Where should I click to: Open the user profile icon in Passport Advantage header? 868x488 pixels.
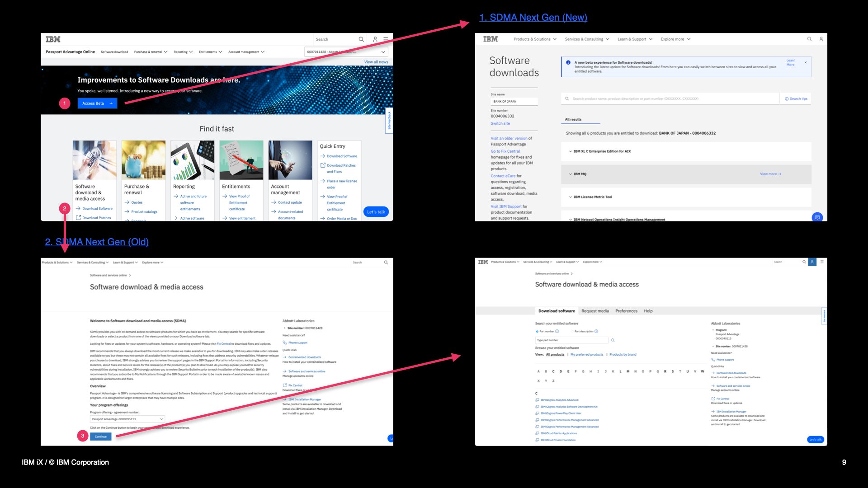coord(375,39)
